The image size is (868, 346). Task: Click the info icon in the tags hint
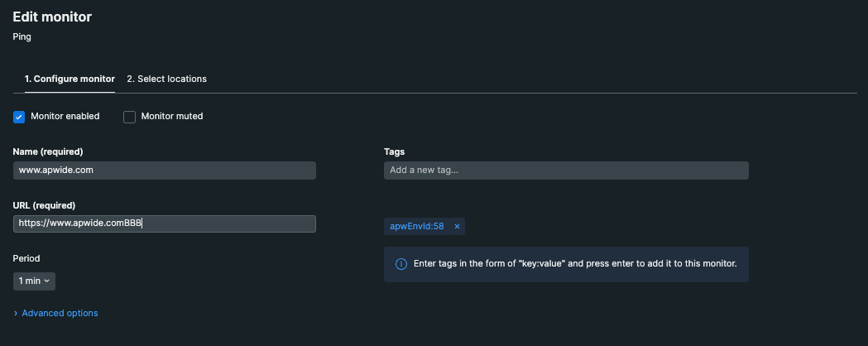[400, 264]
